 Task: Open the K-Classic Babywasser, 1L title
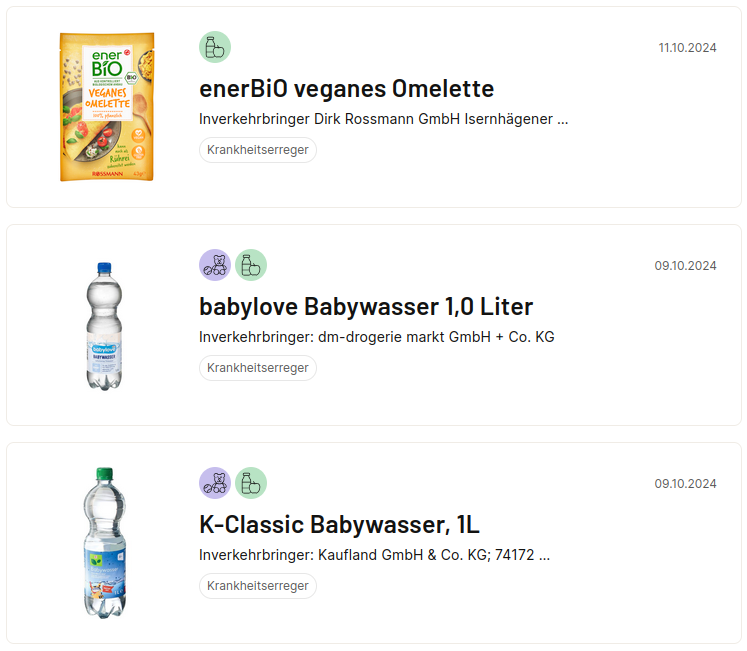pyautogui.click(x=339, y=524)
